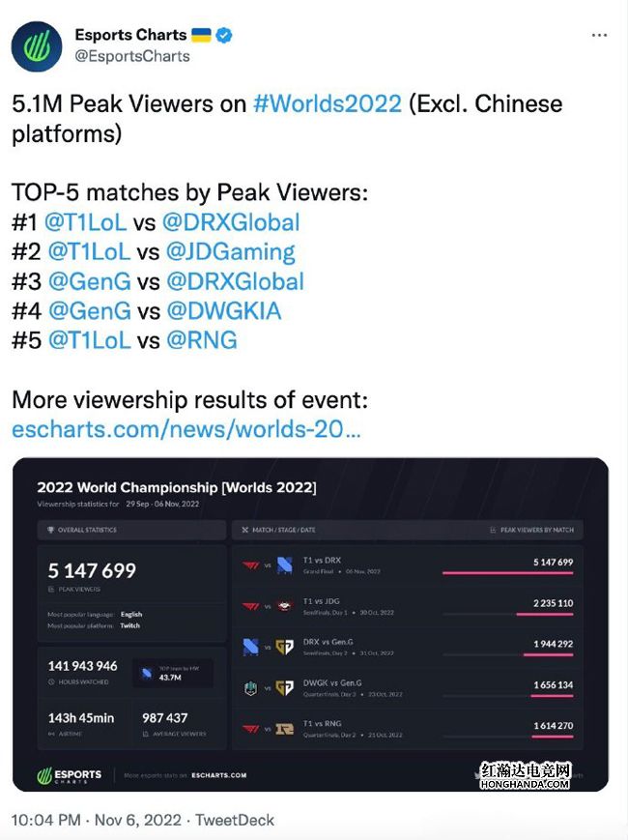Image resolution: width=628 pixels, height=840 pixels.
Task: Click the DWGK team logo in the chart
Action: click(251, 688)
